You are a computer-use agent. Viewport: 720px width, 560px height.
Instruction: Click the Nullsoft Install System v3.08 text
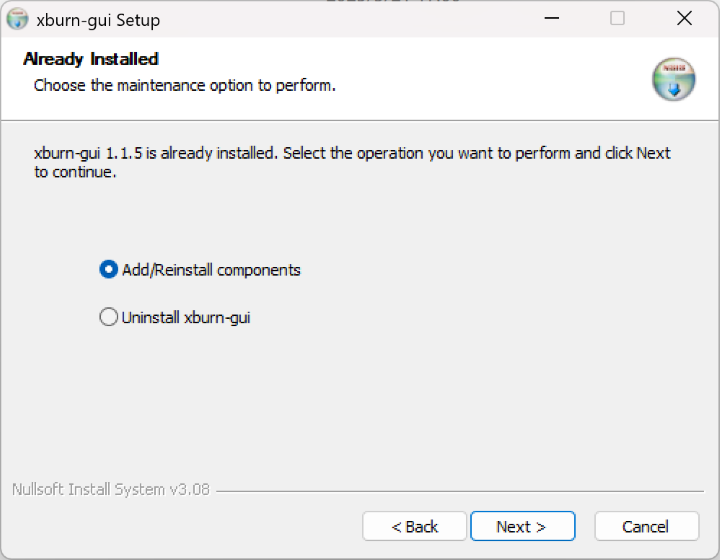pos(111,489)
